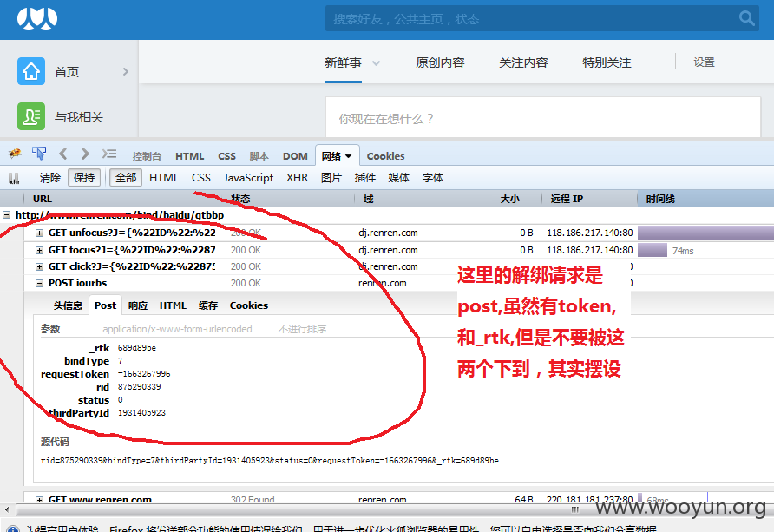
Task: Click the 清除 button
Action: [x=50, y=178]
